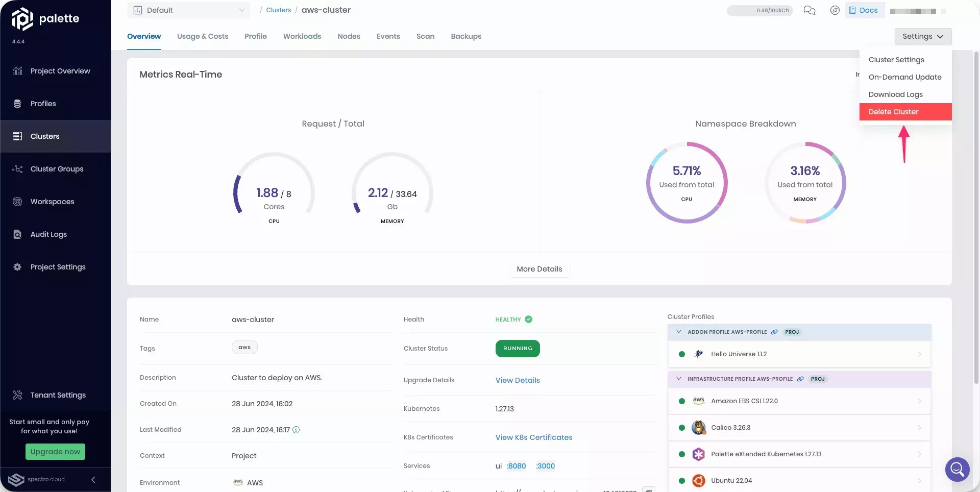Image resolution: width=980 pixels, height=492 pixels.
Task: Collapse the INFRASTRUCTURE PROFILE AWS-PROFILE section
Action: point(679,379)
